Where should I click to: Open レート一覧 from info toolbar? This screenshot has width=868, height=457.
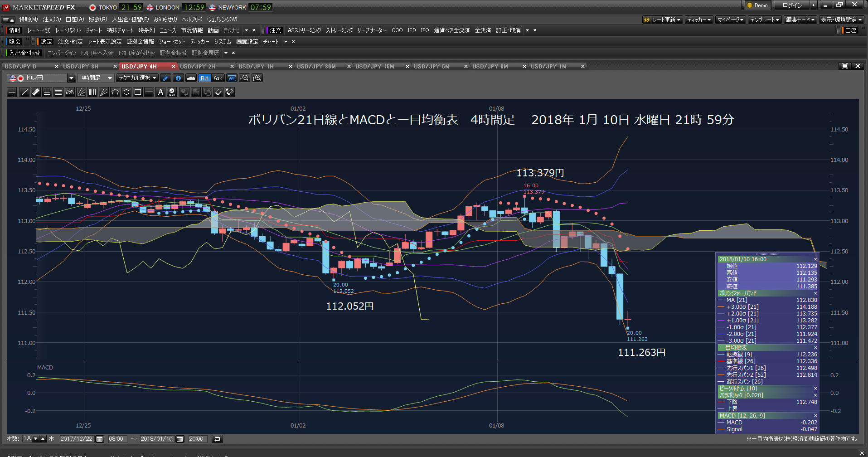[x=39, y=30]
